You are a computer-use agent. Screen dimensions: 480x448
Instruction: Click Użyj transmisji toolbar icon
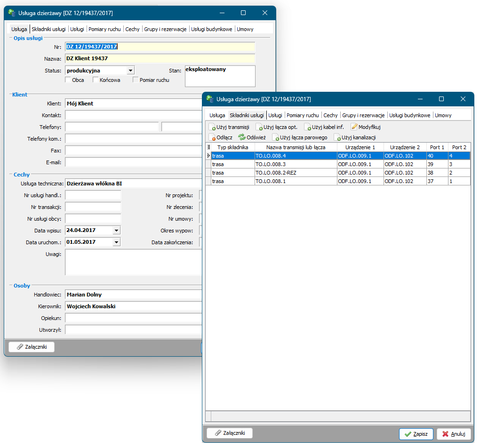[x=212, y=127]
